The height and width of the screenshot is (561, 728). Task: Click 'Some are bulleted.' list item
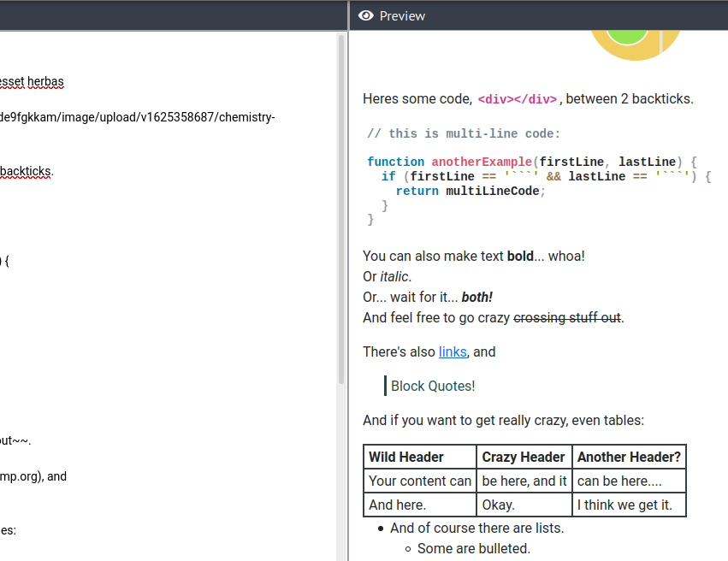[x=474, y=548]
